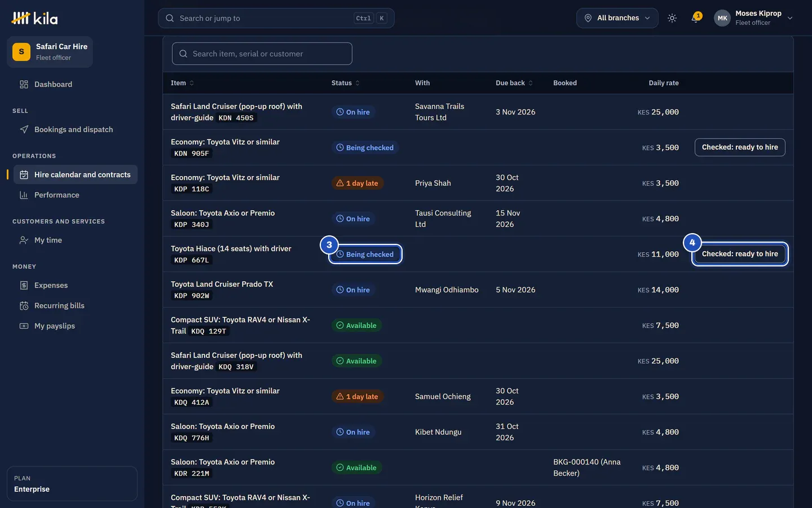
Task: Sort table by Due back column
Action: [x=514, y=83]
